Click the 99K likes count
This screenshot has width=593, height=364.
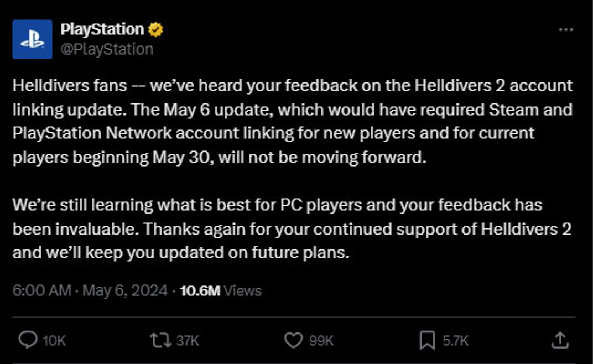point(321,341)
